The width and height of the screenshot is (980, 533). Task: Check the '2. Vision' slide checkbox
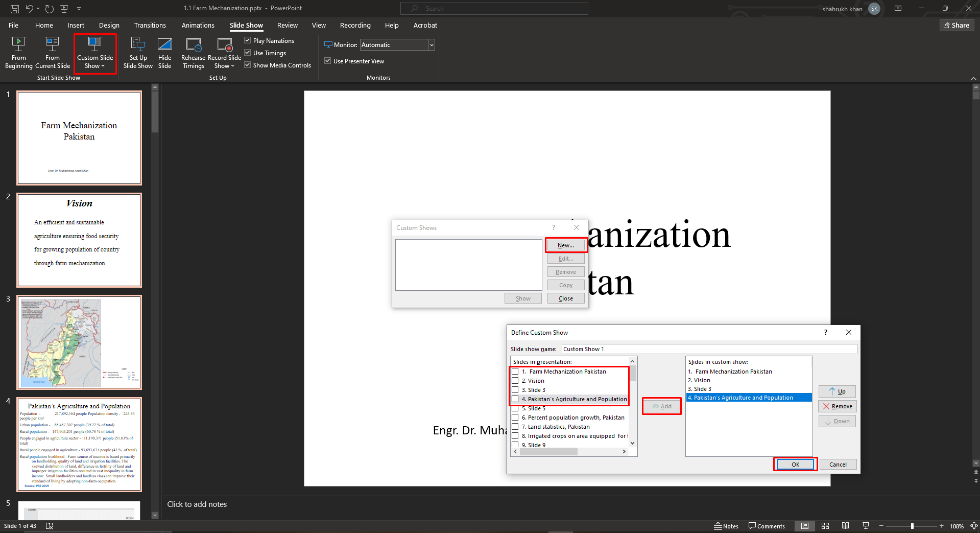point(515,381)
